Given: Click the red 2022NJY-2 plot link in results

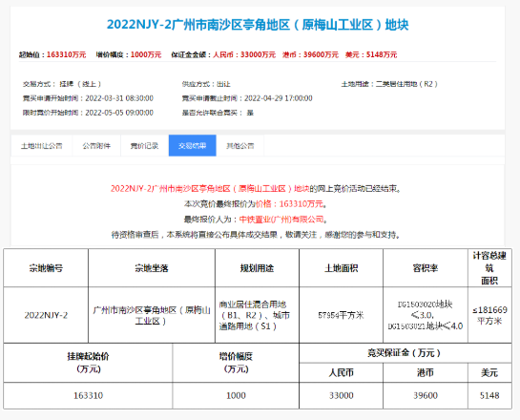Looking at the screenshot, I should click(x=210, y=189).
